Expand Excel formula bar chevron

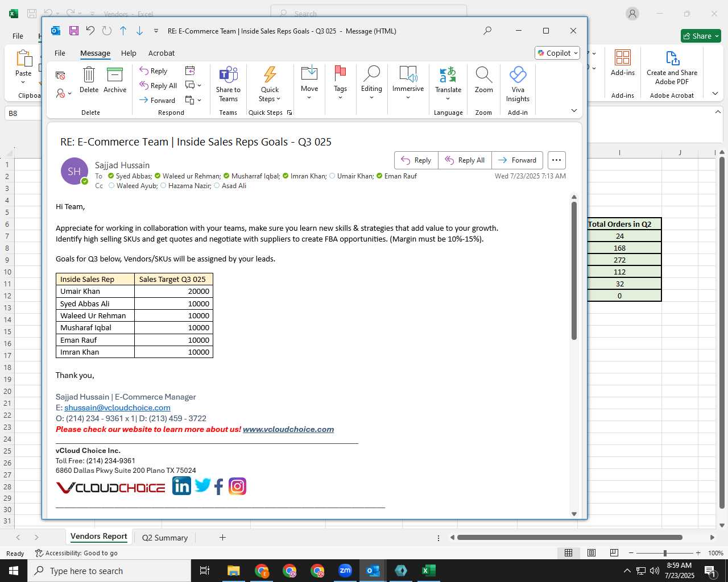point(718,112)
